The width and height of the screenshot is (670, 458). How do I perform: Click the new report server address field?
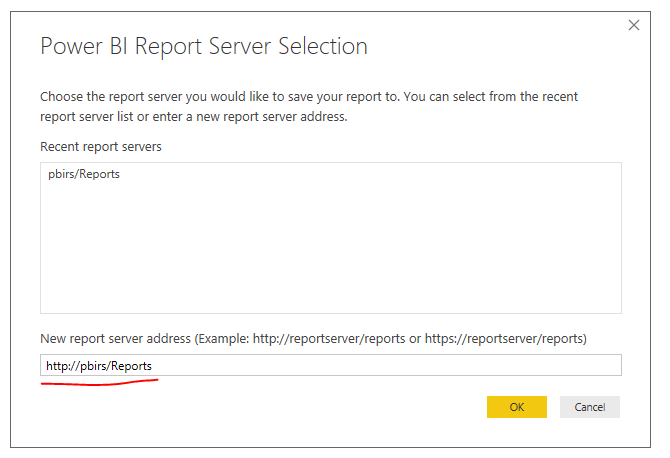coord(331,365)
